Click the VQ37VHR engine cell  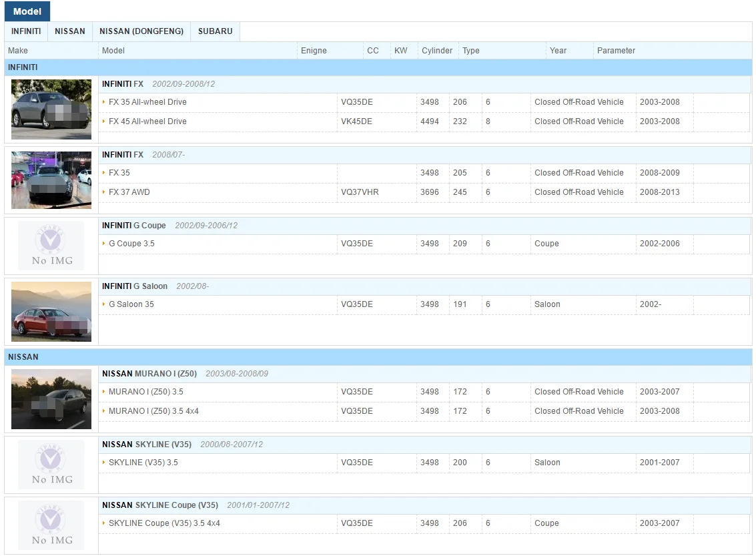(360, 192)
